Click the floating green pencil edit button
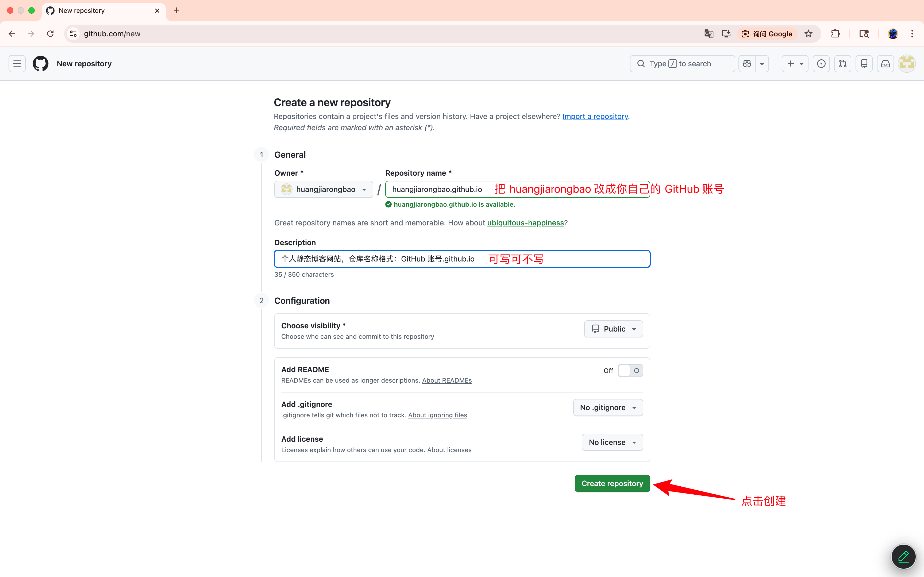Screen dimensions: 924x577 903,557
